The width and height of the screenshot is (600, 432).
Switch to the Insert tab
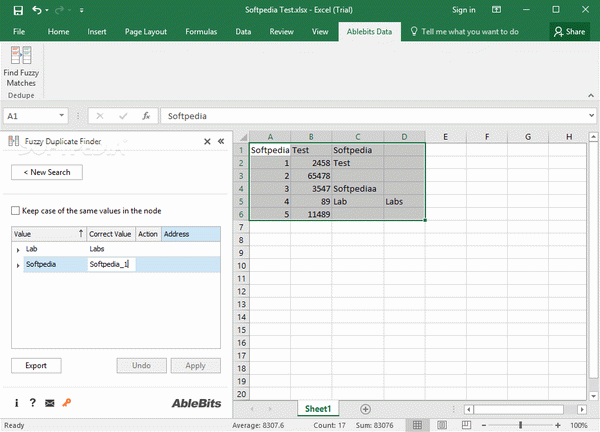tap(97, 32)
